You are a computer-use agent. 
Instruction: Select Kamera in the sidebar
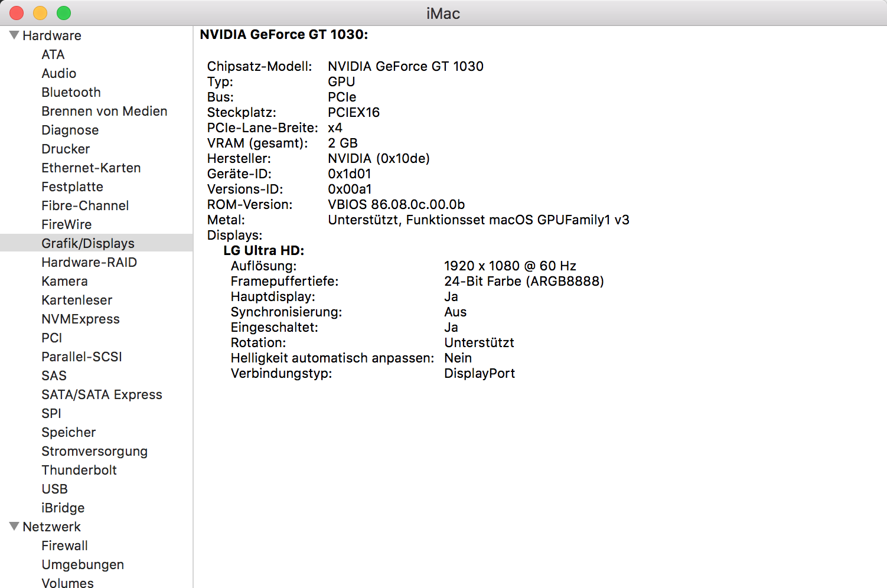[x=64, y=281]
